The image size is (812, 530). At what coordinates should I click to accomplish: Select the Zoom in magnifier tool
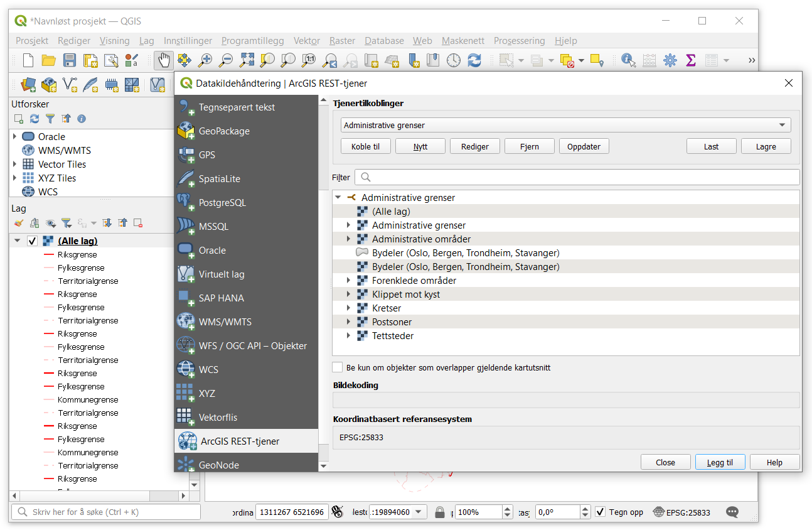(205, 60)
